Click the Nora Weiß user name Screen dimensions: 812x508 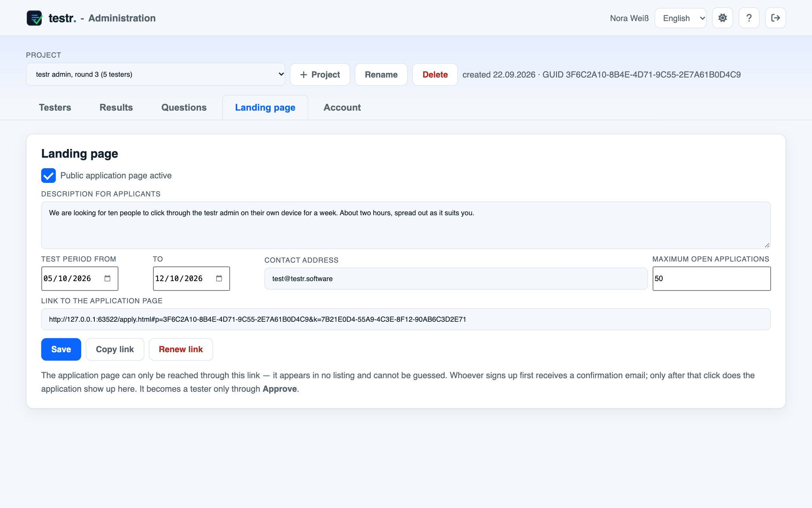click(x=629, y=18)
